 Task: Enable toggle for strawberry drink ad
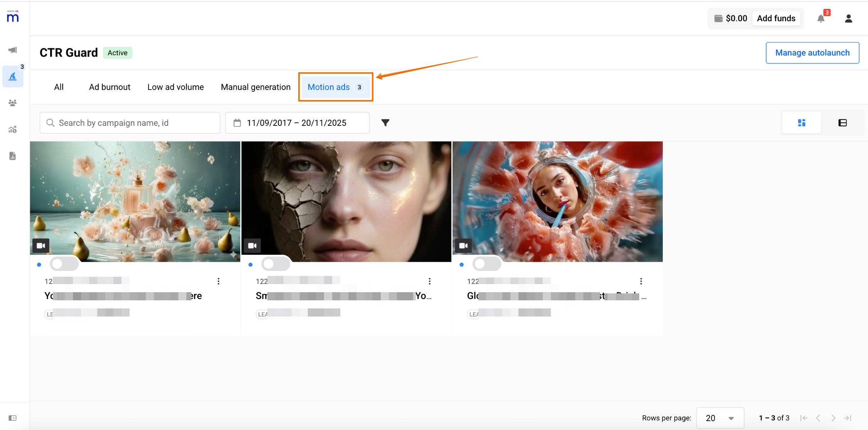tap(487, 264)
